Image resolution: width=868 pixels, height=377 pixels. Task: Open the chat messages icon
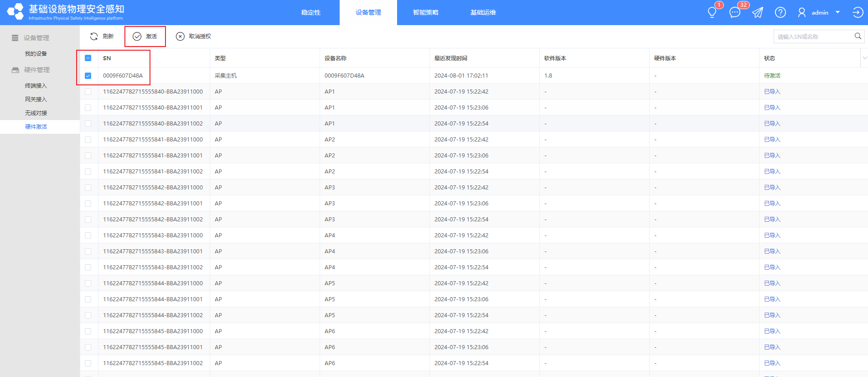tap(734, 12)
